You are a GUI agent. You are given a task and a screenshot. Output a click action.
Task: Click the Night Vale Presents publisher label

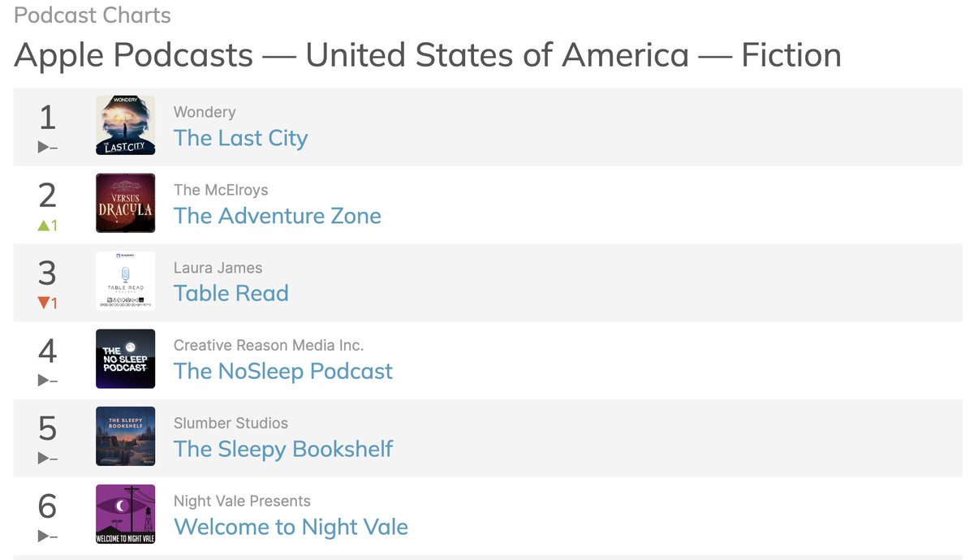pos(242,501)
